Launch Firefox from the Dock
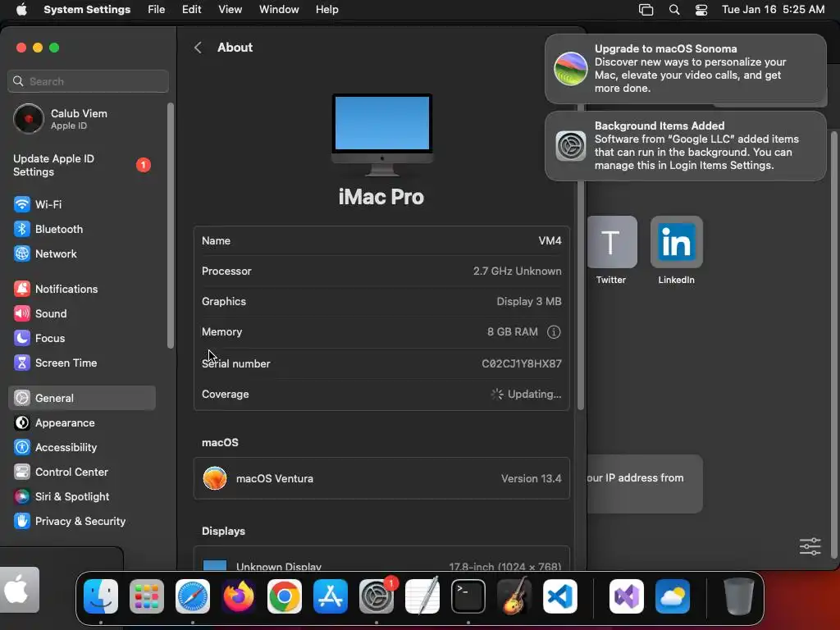 (239, 596)
